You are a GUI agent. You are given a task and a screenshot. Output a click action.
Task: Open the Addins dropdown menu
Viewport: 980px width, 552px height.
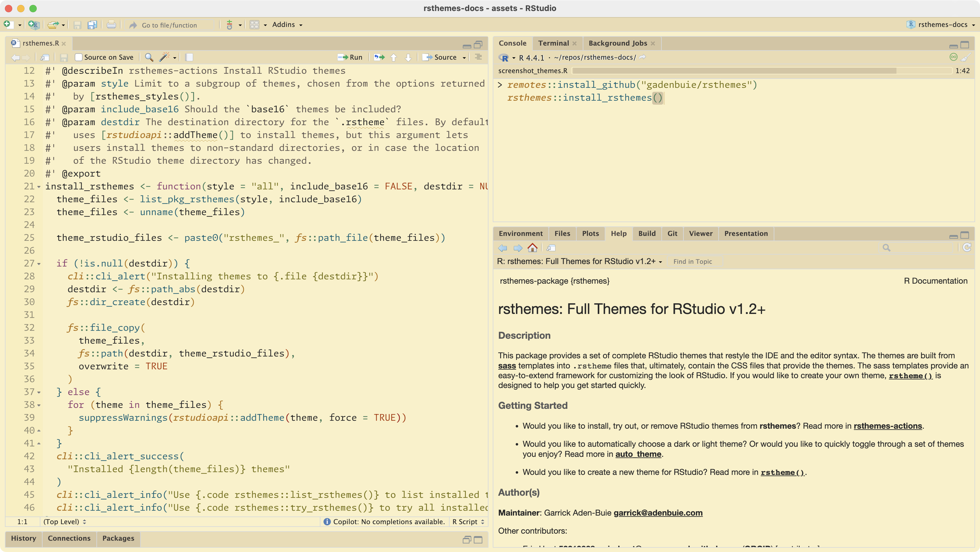coord(287,25)
